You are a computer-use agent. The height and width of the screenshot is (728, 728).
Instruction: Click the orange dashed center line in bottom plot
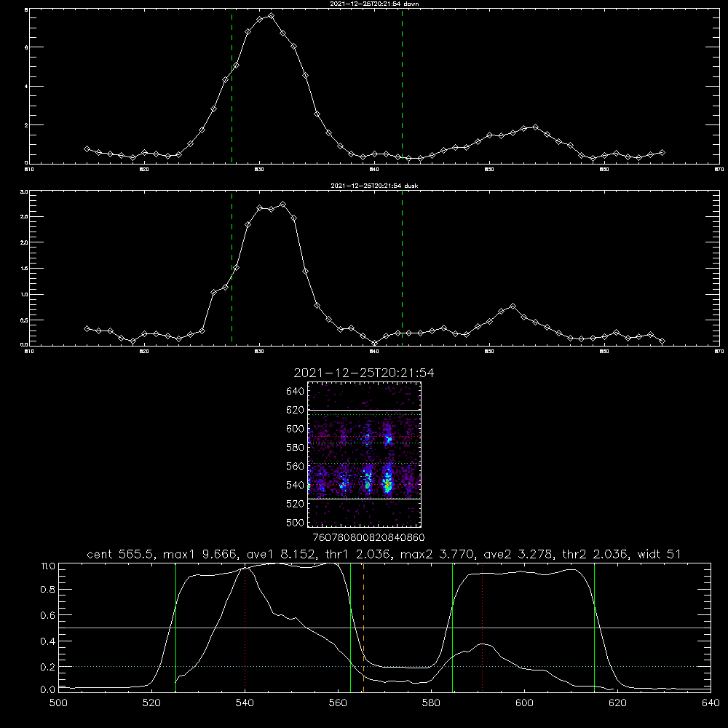pyautogui.click(x=363, y=628)
